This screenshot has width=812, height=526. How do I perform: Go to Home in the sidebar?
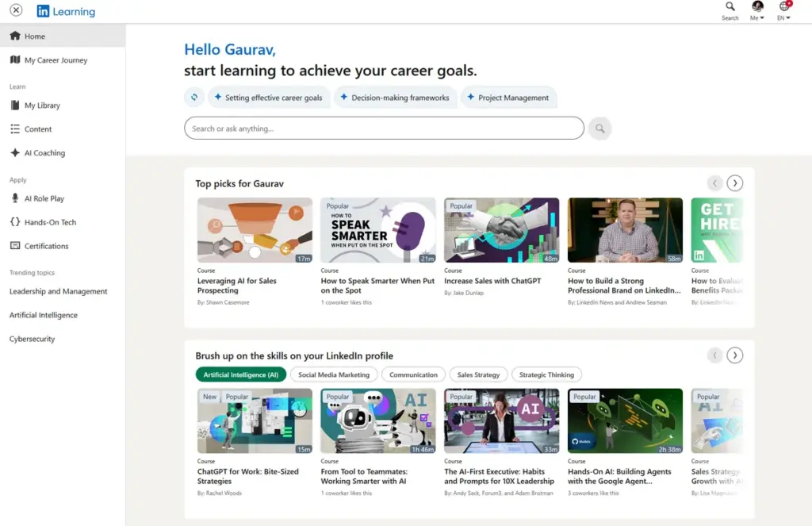[35, 35]
